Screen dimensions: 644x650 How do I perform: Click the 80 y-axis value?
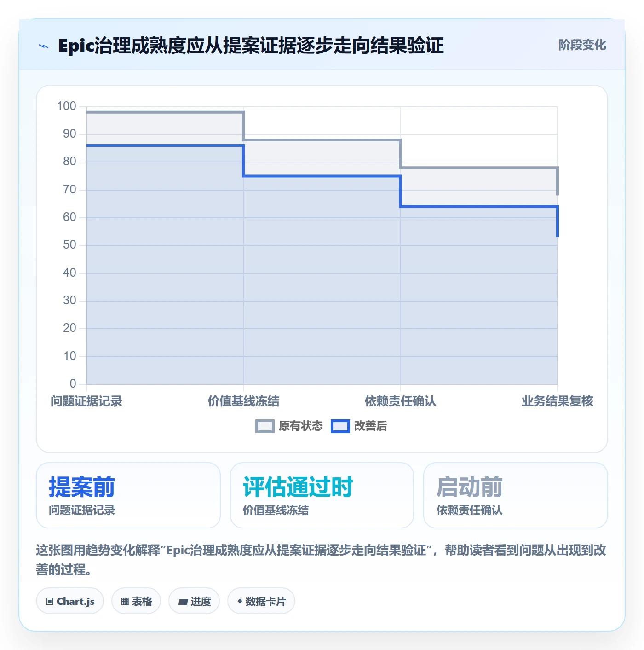[x=69, y=162]
